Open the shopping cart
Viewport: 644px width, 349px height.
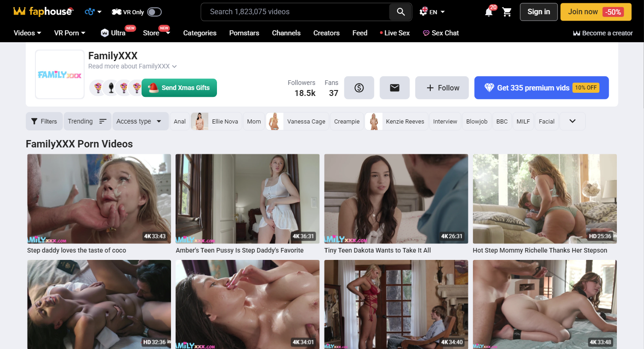[507, 12]
